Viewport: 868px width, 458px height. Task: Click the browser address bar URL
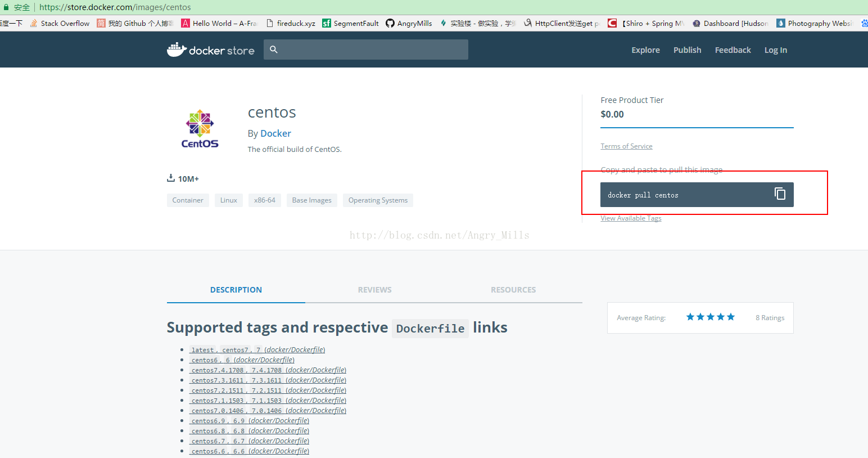coord(115,7)
